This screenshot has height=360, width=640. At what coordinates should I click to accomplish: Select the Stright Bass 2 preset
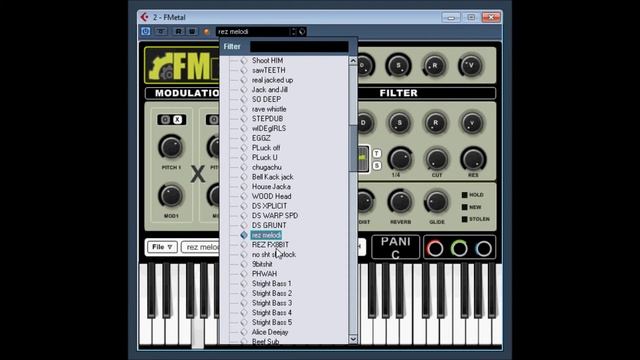click(272, 293)
